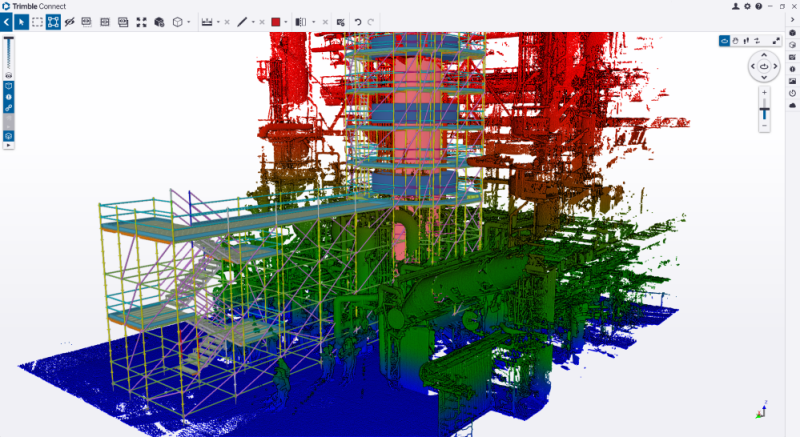Screen dimensions: 800x437
Task: Select the line markup tool
Action: (x=242, y=21)
